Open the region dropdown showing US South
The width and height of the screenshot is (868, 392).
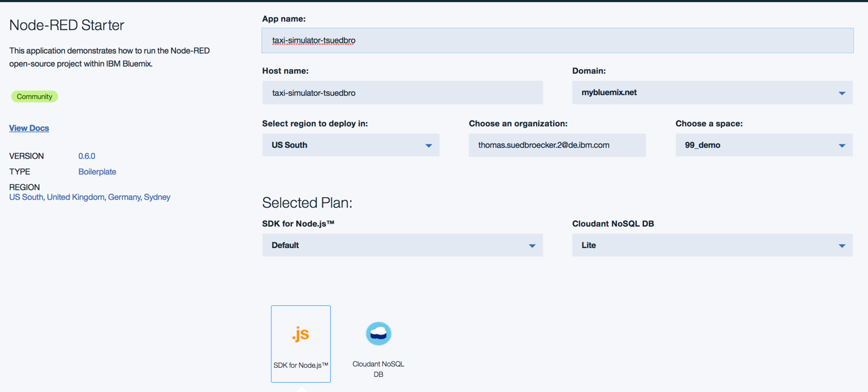[x=351, y=145]
